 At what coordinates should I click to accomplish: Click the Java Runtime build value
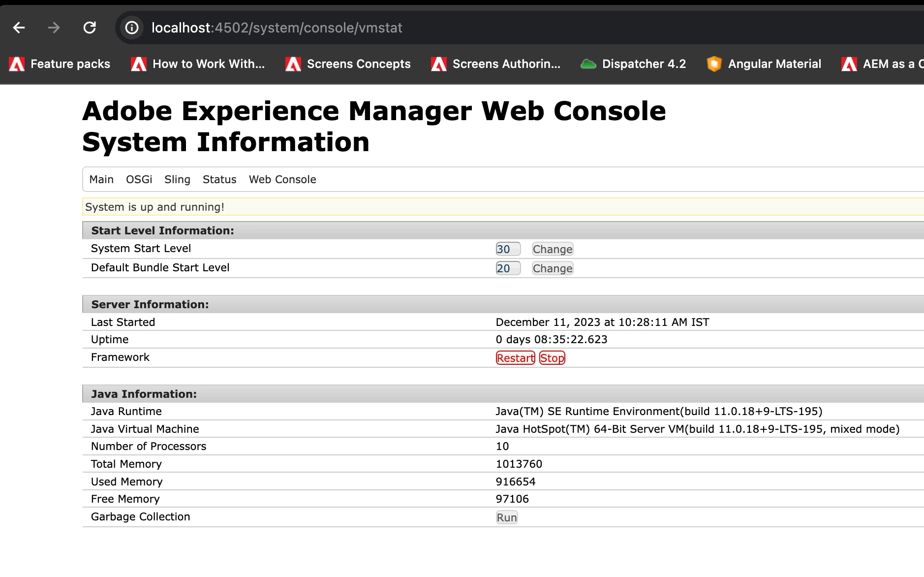(x=659, y=412)
